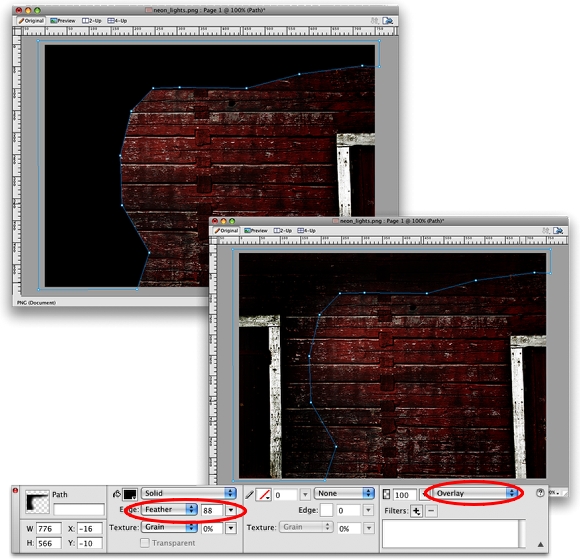
Task: Click the object name field under Path
Action: coord(79,509)
